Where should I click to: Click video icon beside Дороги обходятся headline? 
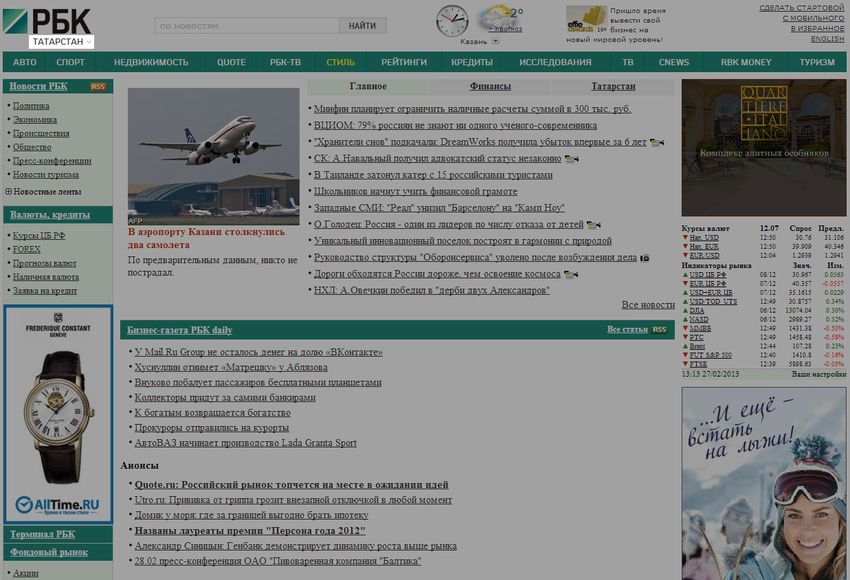570,274
